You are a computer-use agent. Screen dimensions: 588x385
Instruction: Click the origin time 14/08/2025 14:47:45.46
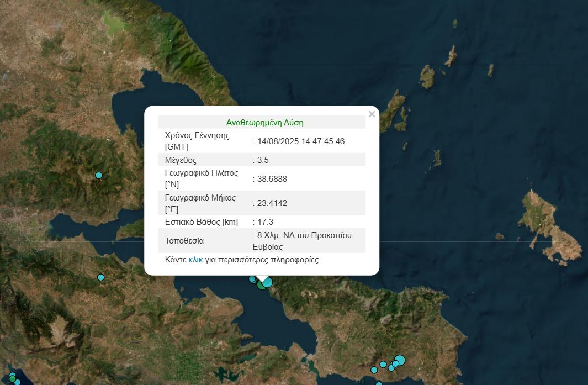point(300,141)
